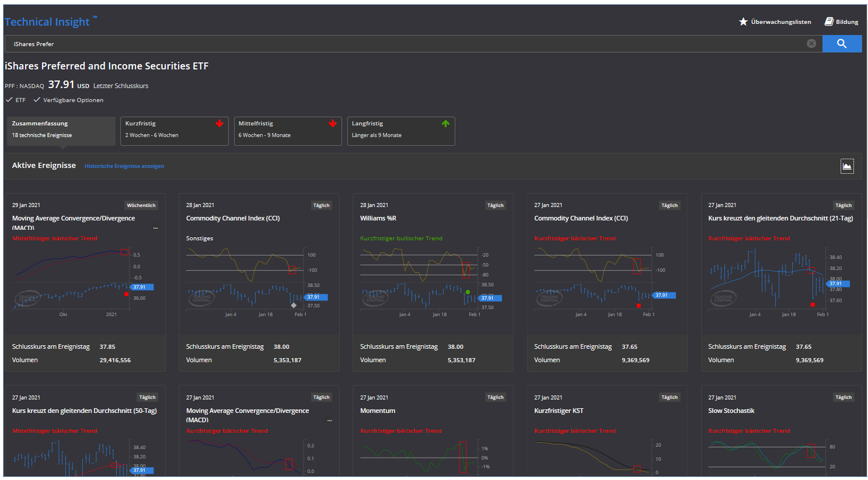The width and height of the screenshot is (868, 480).
Task: Expand the truncated MACD title ellipsis on 29 Jan card
Action: point(155,228)
